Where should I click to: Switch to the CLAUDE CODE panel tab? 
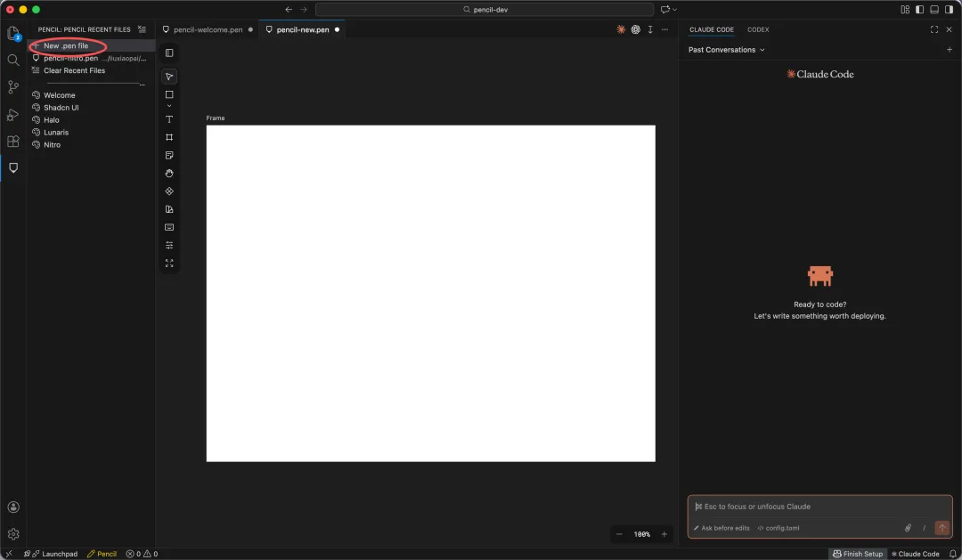click(711, 29)
